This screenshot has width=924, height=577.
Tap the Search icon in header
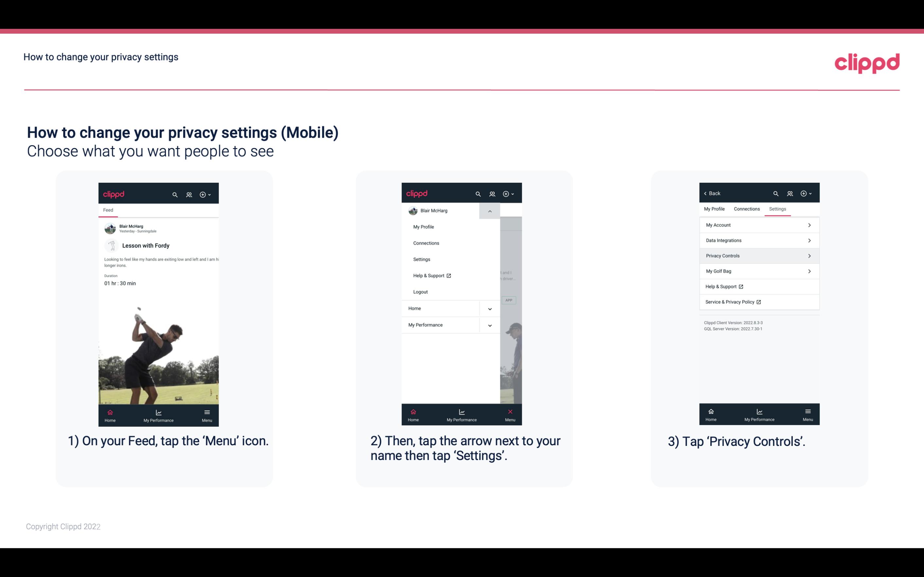pos(174,194)
